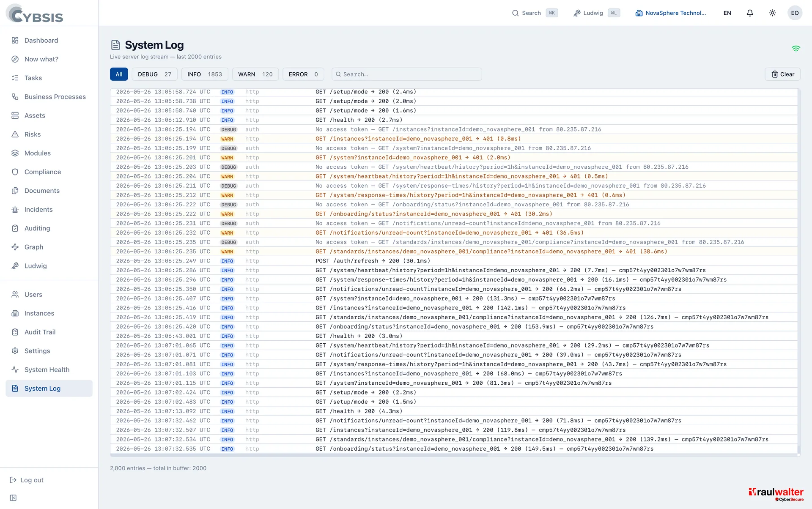Viewport: 812px width, 509px height.
Task: Open the Documents icon in sidebar
Action: coord(15,191)
